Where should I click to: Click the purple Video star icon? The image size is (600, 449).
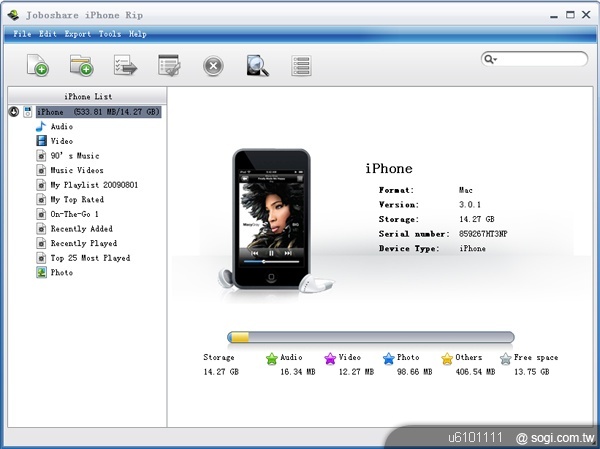330,359
